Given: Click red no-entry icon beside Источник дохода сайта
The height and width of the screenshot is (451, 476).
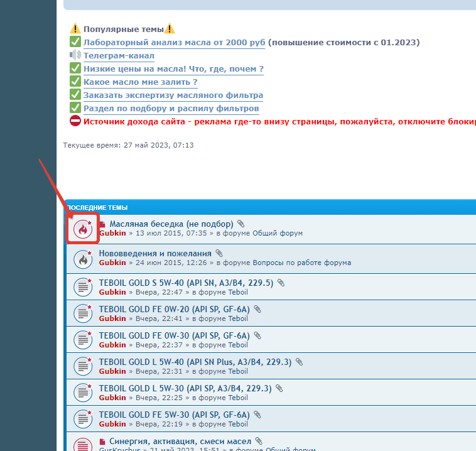Looking at the screenshot, I should pyautogui.click(x=75, y=121).
